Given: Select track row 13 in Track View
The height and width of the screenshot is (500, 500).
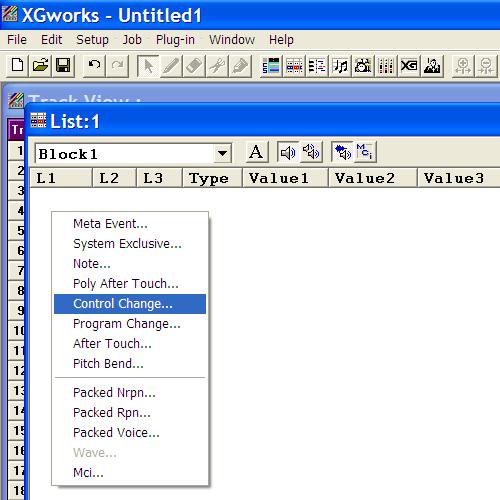Looking at the screenshot, I should click(16, 390).
